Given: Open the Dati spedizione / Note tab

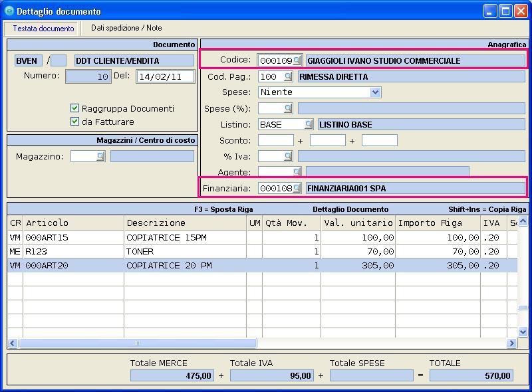Looking at the screenshot, I should 126,28.
